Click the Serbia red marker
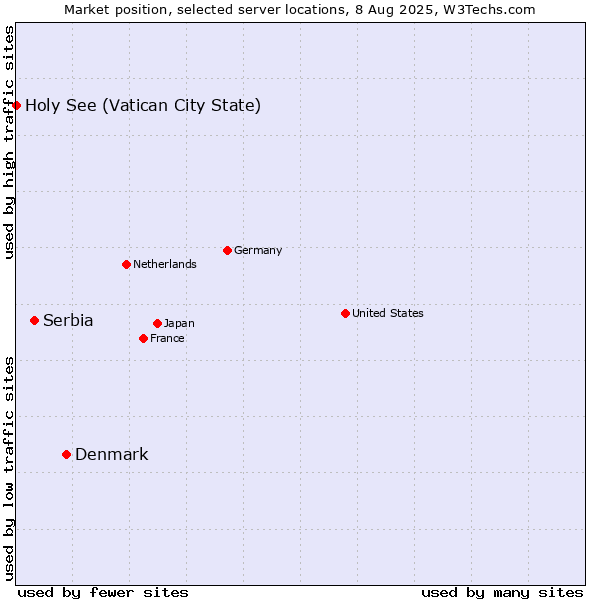Image resolution: width=600 pixels, height=600 pixels. 34,321
